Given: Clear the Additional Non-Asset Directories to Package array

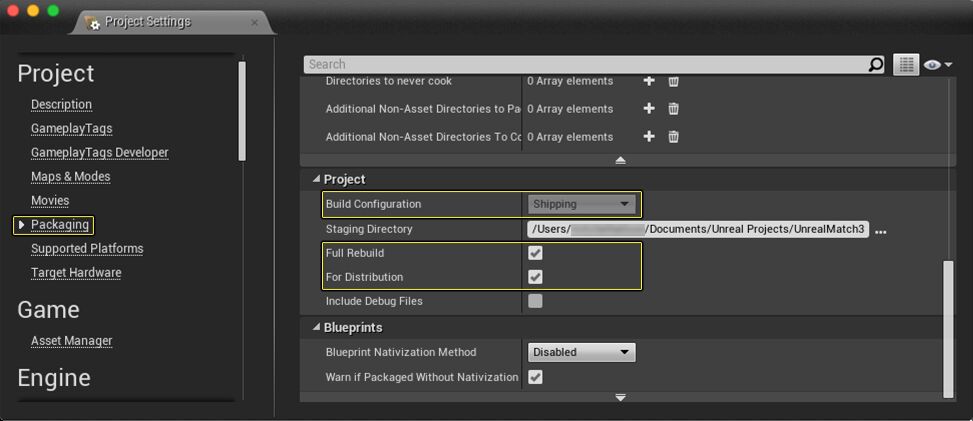Looking at the screenshot, I should pos(673,109).
